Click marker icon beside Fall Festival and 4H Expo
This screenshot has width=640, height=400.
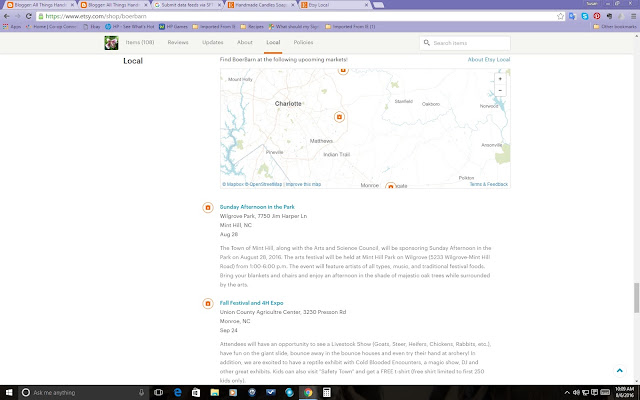pos(208,303)
